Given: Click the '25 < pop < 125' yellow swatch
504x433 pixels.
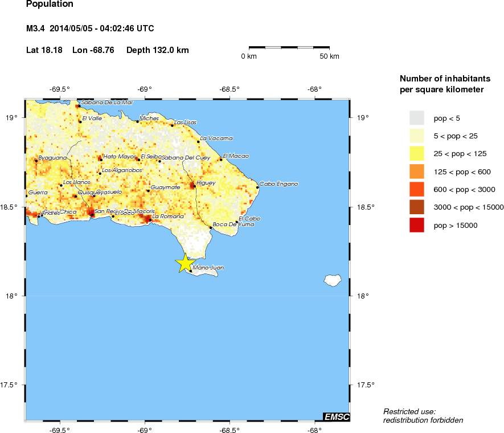Looking at the screenshot, I should pyautogui.click(x=417, y=154).
